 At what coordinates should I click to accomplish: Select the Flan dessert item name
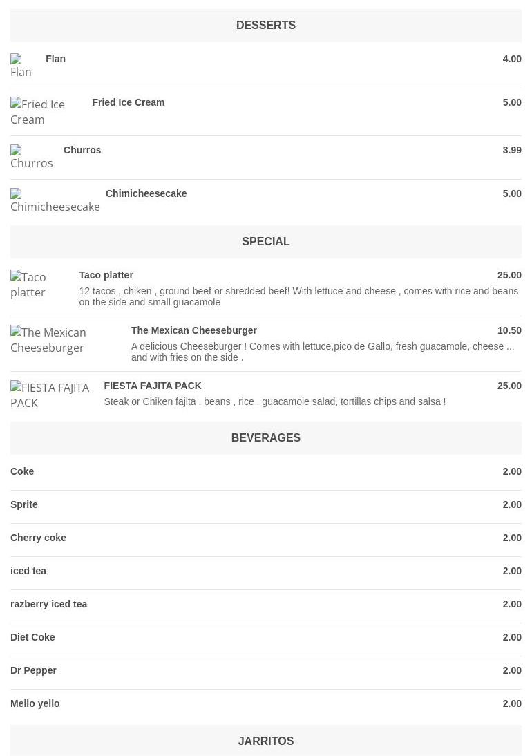[55, 59]
